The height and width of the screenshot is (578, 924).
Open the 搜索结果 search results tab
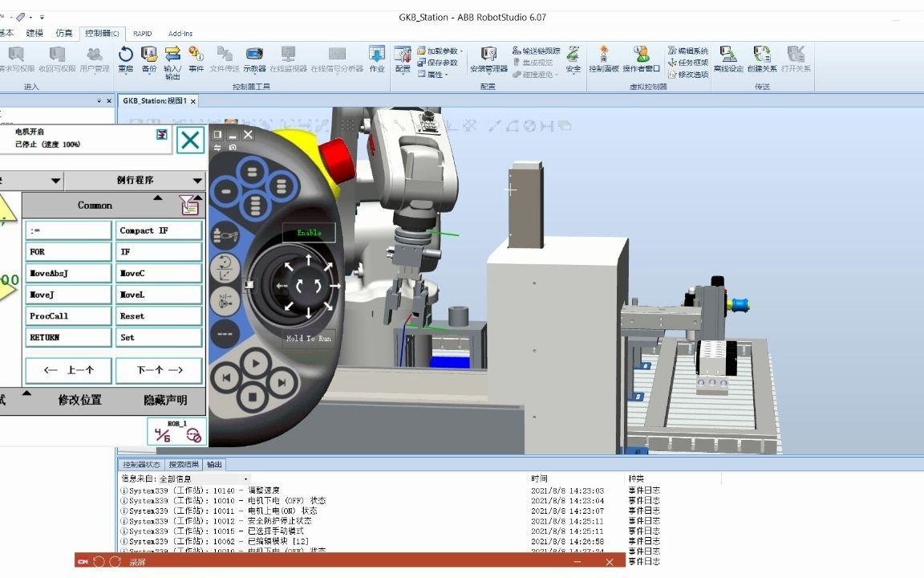click(184, 465)
